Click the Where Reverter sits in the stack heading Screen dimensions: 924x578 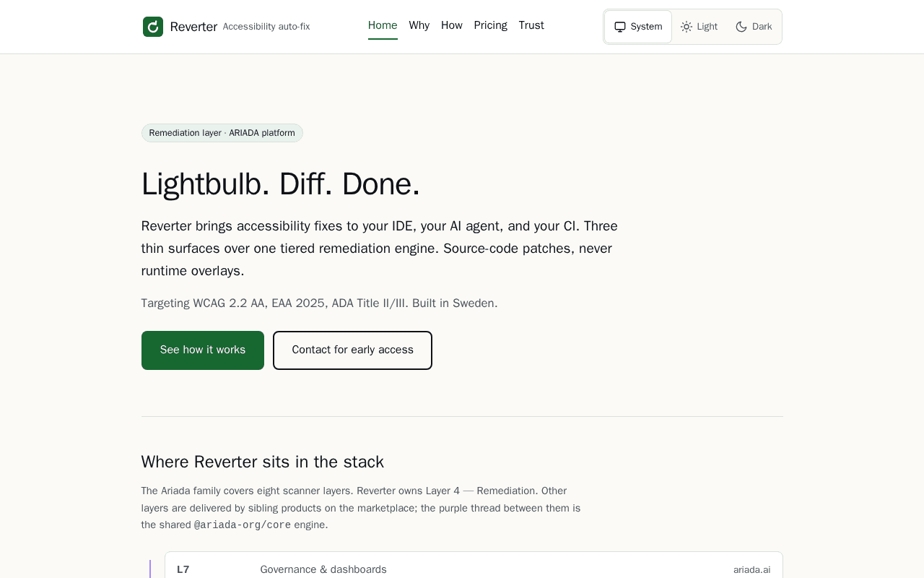pos(263,462)
